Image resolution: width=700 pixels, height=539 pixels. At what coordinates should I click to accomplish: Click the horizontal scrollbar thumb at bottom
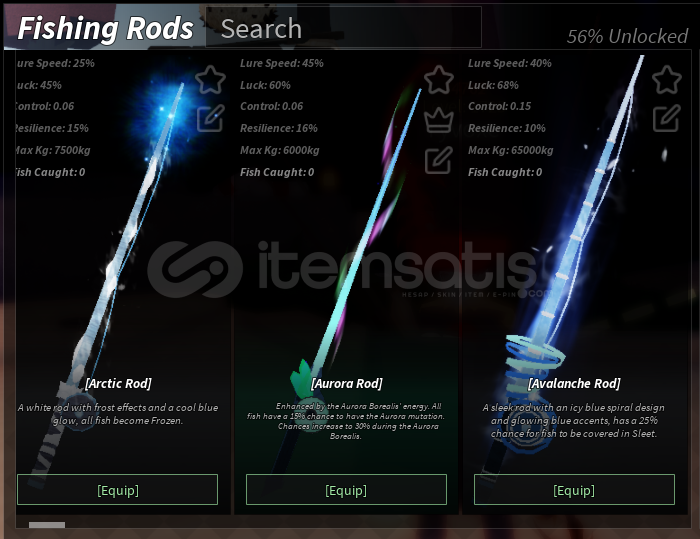click(47, 525)
